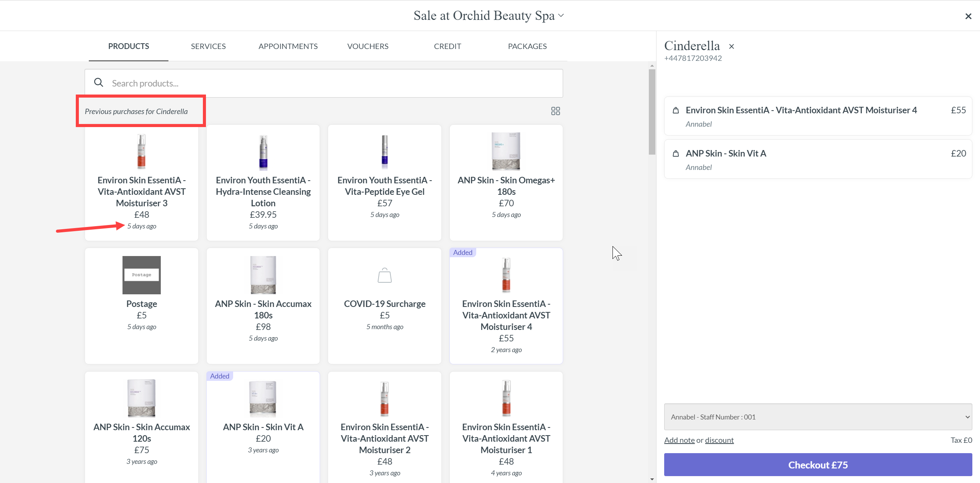Add Skin Accumax 180s product image

[263, 275]
